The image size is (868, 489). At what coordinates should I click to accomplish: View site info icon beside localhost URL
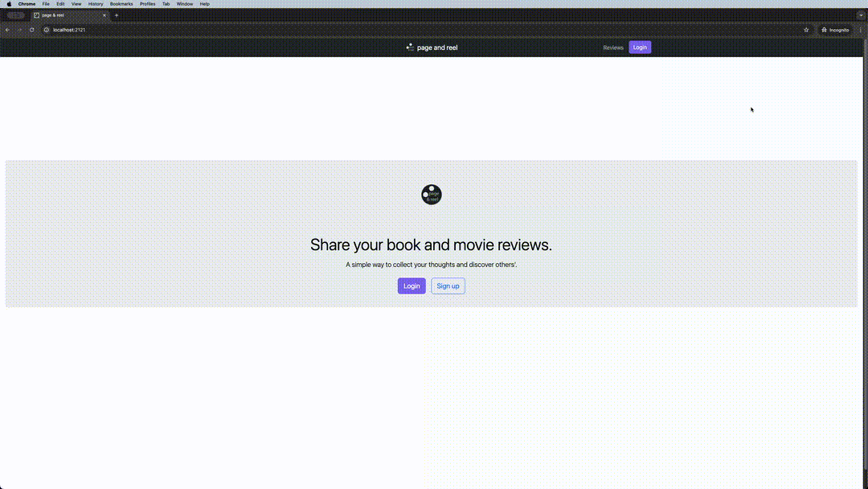point(47,30)
